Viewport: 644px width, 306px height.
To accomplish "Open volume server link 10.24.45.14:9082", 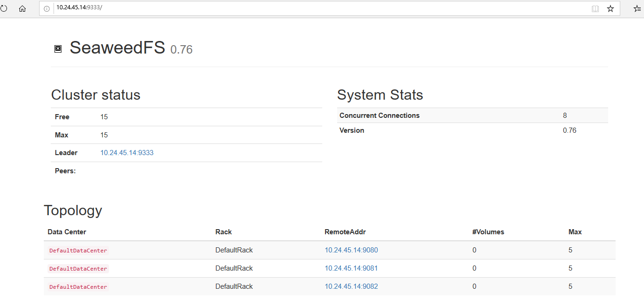I will coord(351,286).
